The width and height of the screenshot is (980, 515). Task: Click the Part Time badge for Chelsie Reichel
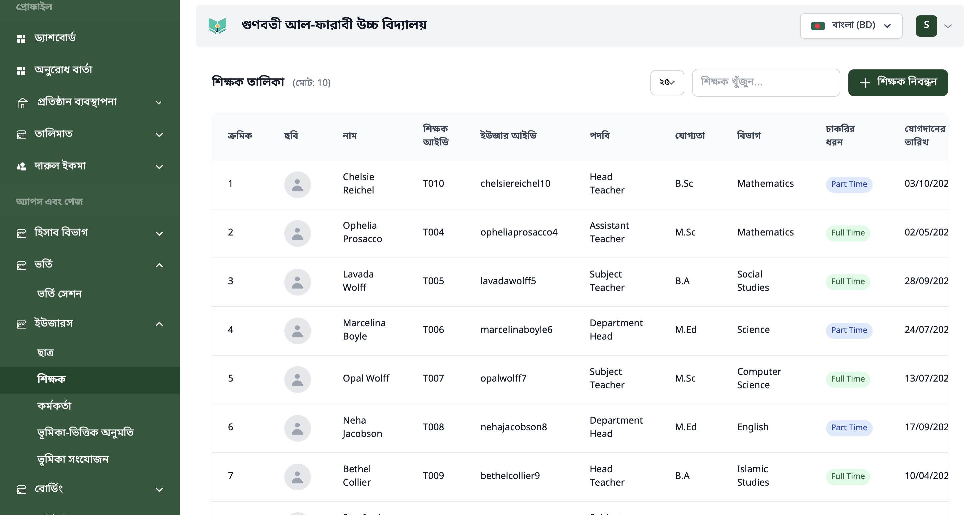pos(849,184)
